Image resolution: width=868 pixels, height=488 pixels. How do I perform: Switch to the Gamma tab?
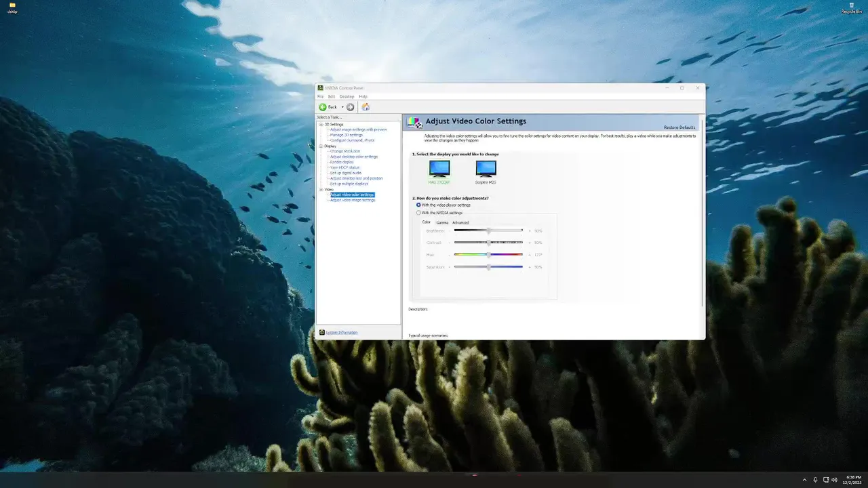(x=442, y=222)
